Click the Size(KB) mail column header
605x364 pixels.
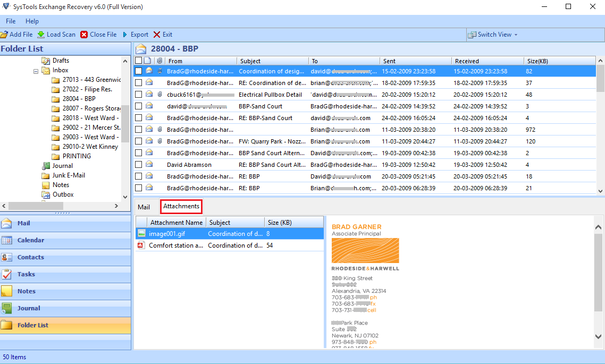pos(559,61)
